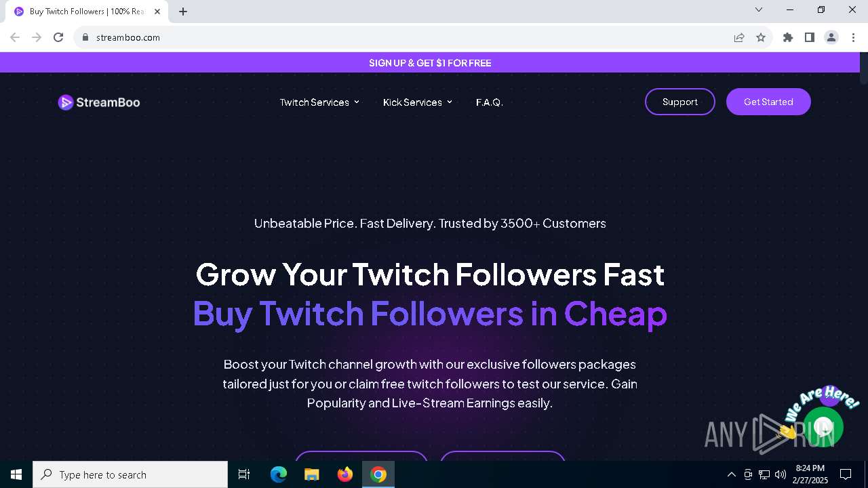Open the Chrome three-dot menu
The image size is (868, 488).
point(853,37)
